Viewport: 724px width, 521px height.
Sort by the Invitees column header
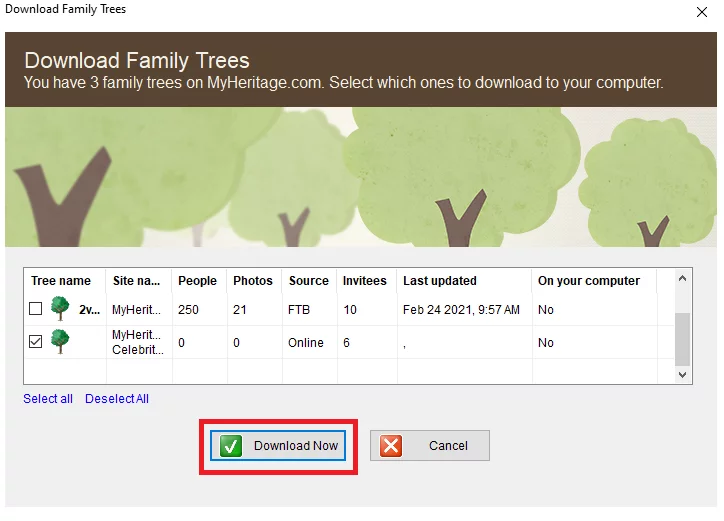[367, 281]
